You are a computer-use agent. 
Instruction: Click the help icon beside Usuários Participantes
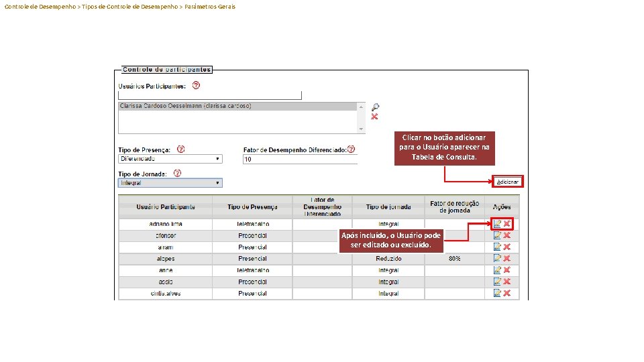196,85
